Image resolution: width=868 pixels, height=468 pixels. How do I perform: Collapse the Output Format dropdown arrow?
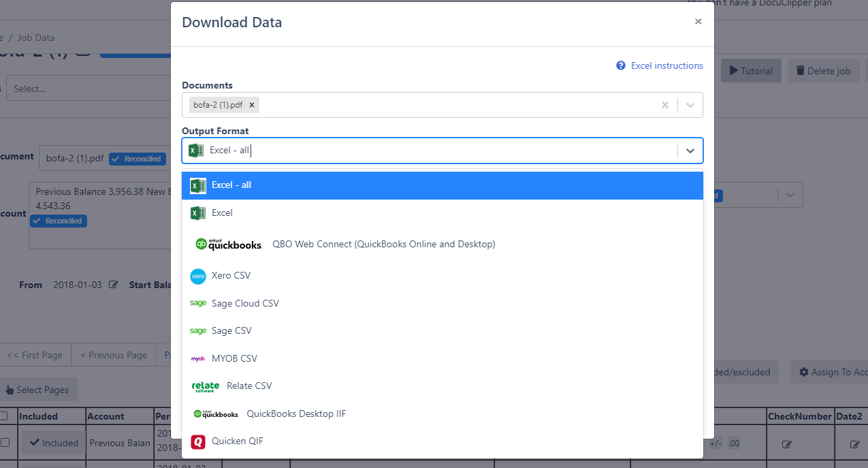click(690, 151)
